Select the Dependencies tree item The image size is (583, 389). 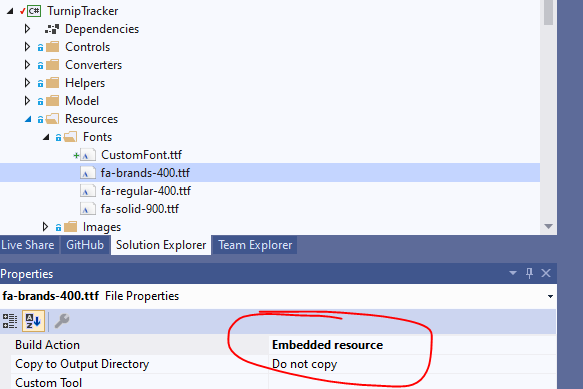102,29
